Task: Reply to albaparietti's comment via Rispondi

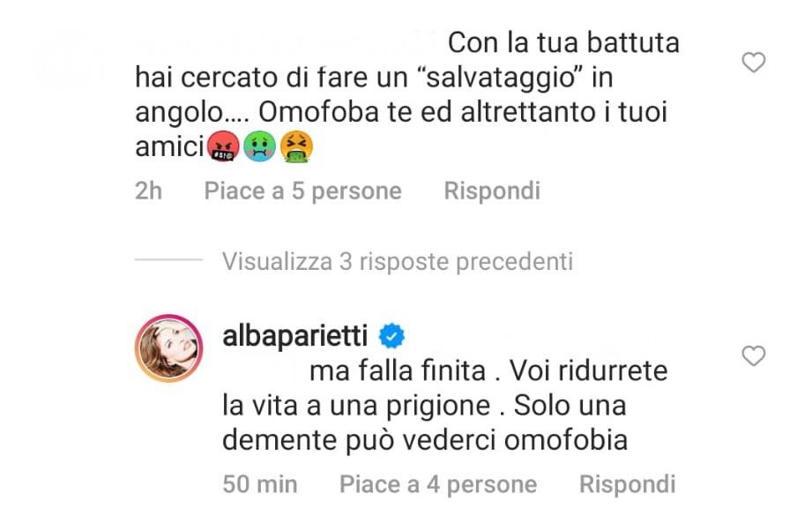Action: 627,484
